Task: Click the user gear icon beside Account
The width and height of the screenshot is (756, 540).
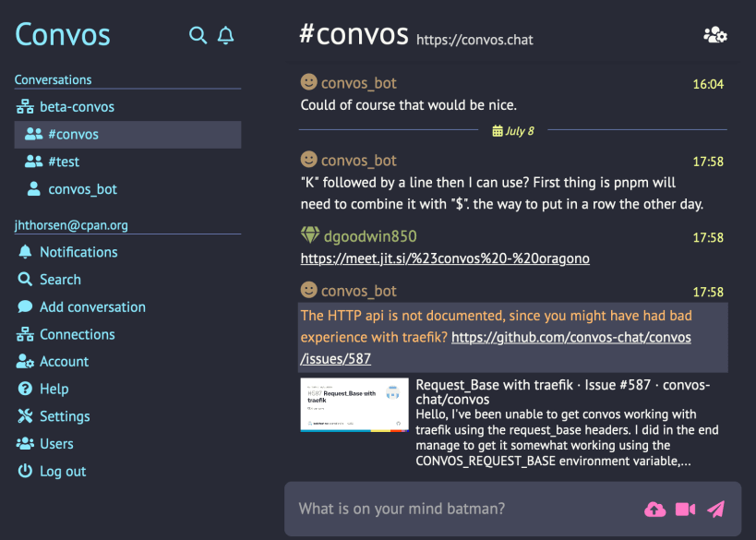Action: (25, 361)
